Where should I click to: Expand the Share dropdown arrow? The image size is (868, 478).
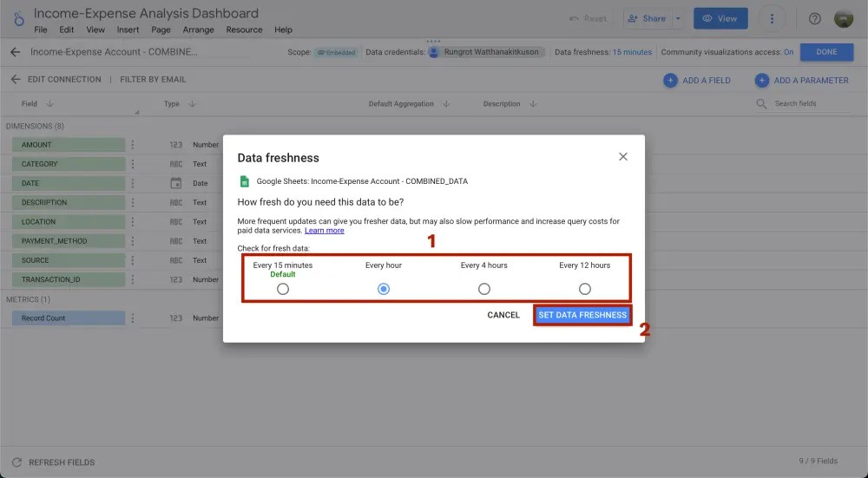click(x=678, y=18)
